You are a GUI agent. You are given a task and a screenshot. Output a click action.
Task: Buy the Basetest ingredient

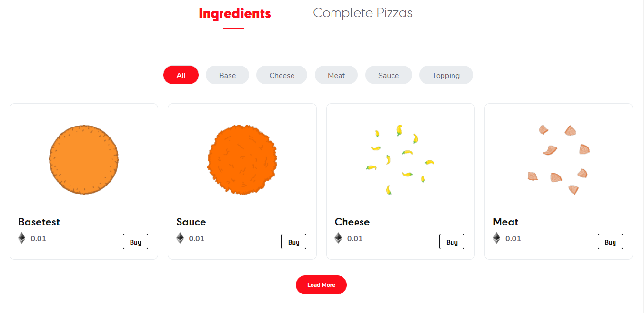[x=135, y=242]
